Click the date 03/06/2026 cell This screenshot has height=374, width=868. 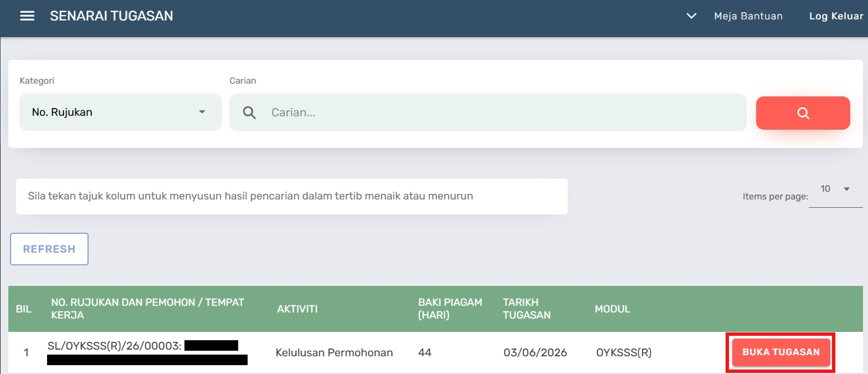tap(535, 352)
